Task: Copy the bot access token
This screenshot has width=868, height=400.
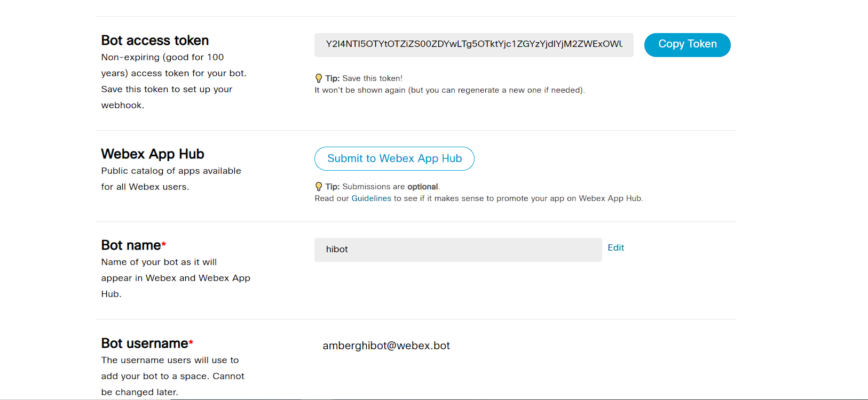Action: 687,45
